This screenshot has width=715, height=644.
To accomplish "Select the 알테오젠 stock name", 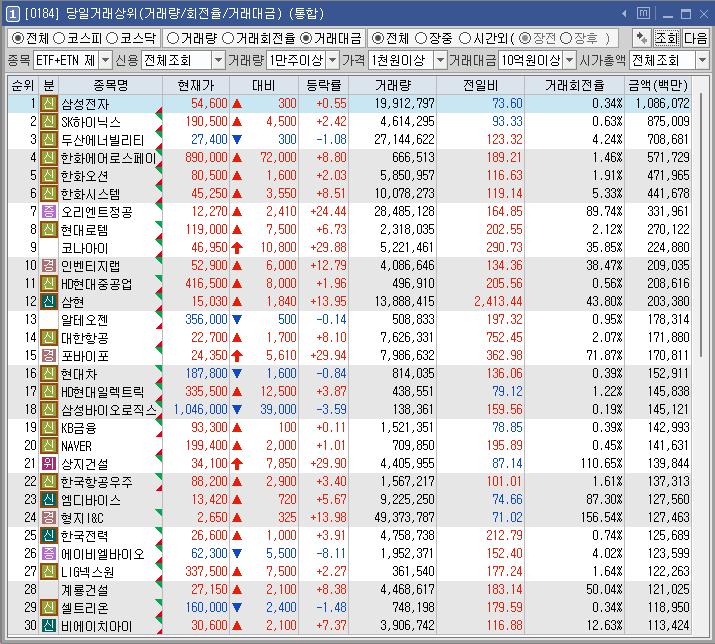I will coord(85,320).
